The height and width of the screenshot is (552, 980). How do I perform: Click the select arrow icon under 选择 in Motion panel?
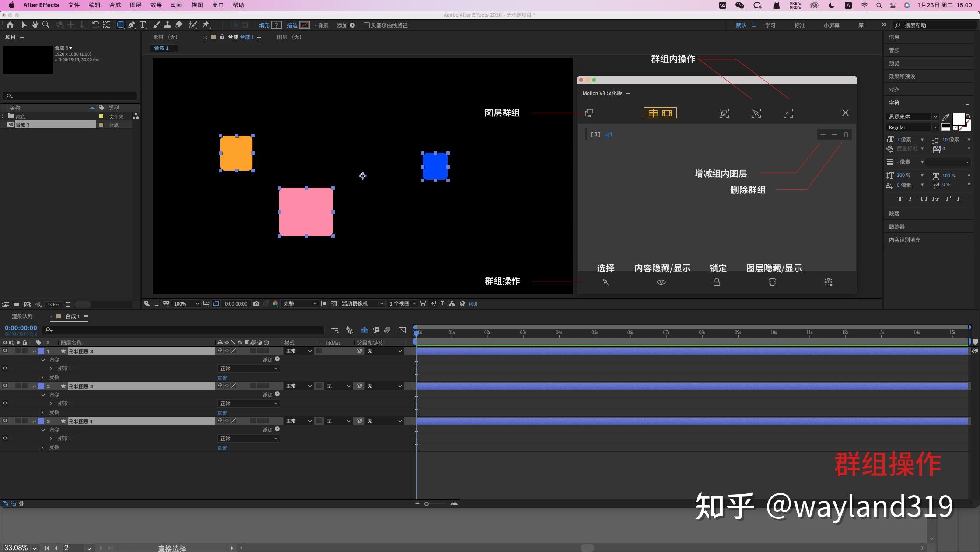606,282
